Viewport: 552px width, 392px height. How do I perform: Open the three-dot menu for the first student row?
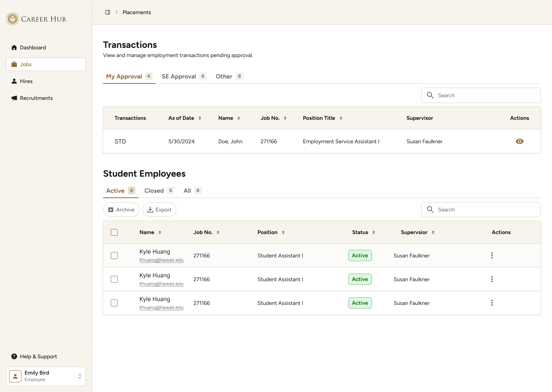pyautogui.click(x=492, y=255)
